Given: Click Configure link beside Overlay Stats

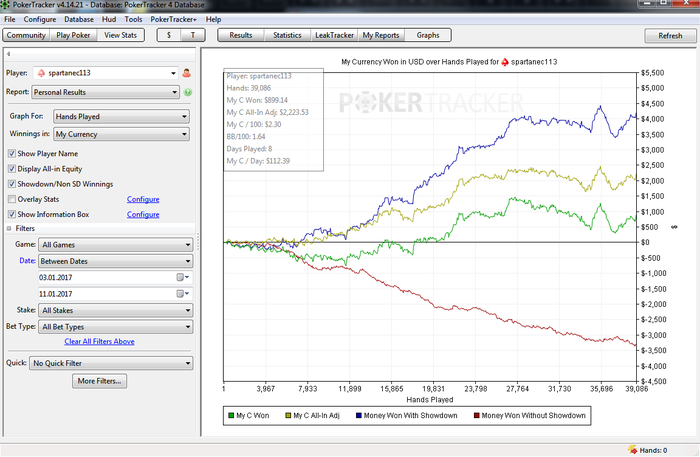Looking at the screenshot, I should [143, 199].
